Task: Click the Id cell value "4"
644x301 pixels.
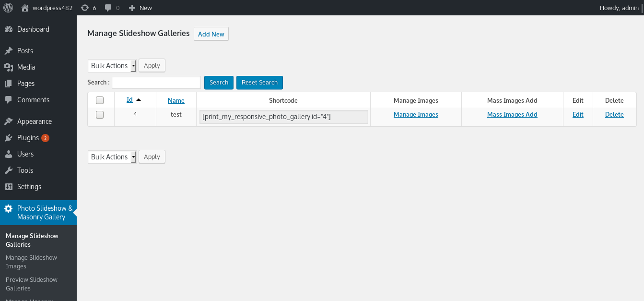Action: coord(135,114)
